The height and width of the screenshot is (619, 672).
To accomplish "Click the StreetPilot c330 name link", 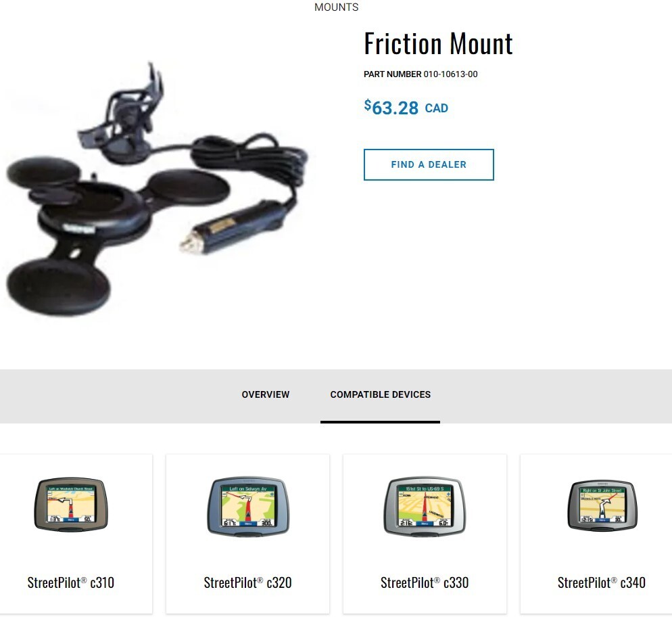I will point(425,582).
